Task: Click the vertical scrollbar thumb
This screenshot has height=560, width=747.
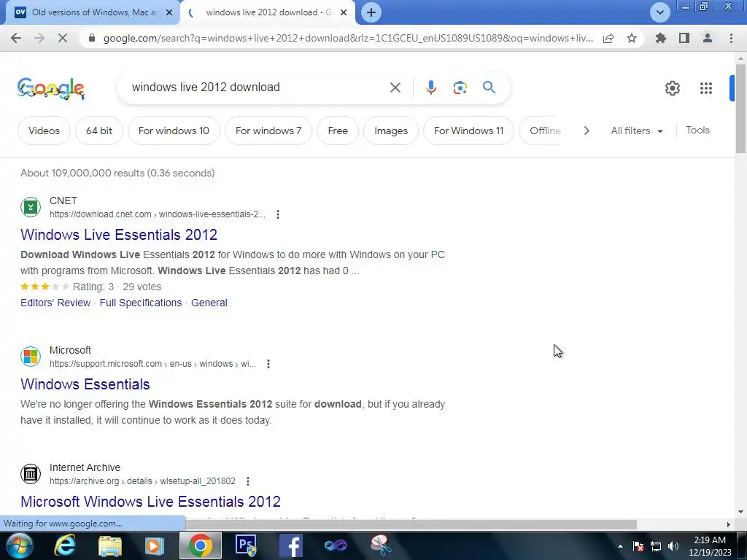Action: point(740,109)
